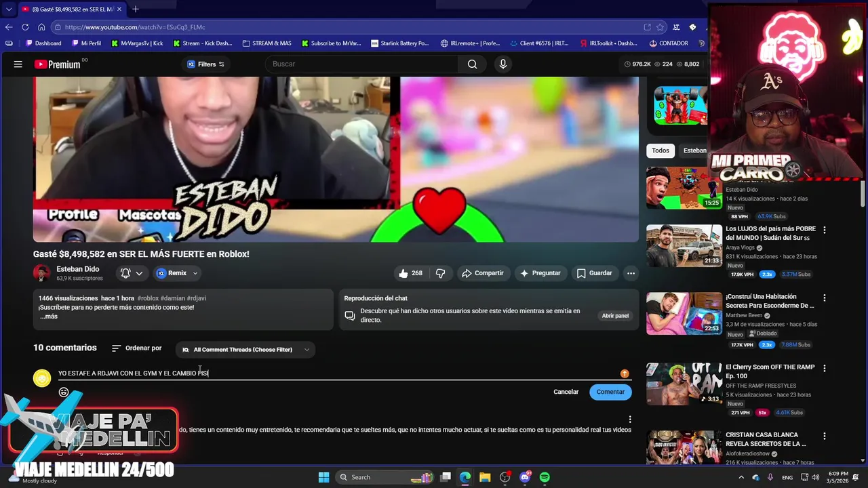Go to the YouTube Premium home logo
This screenshot has height=488, width=868.
coord(58,64)
